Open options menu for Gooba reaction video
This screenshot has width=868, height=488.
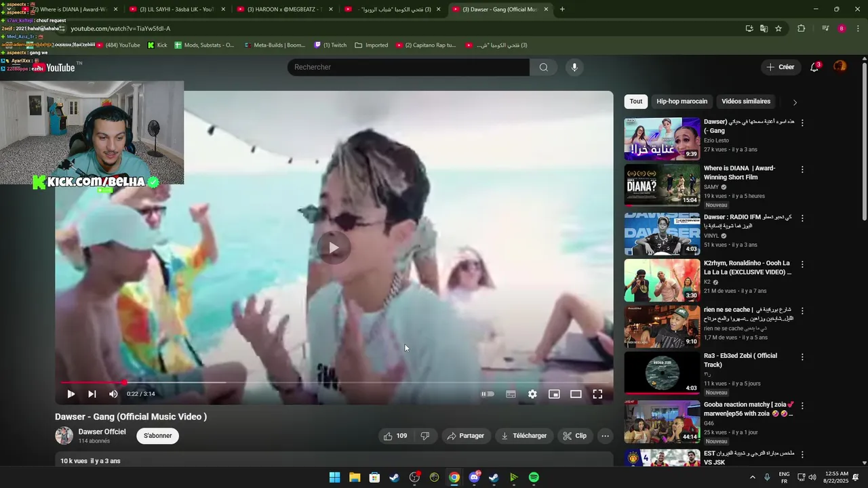pos(802,405)
